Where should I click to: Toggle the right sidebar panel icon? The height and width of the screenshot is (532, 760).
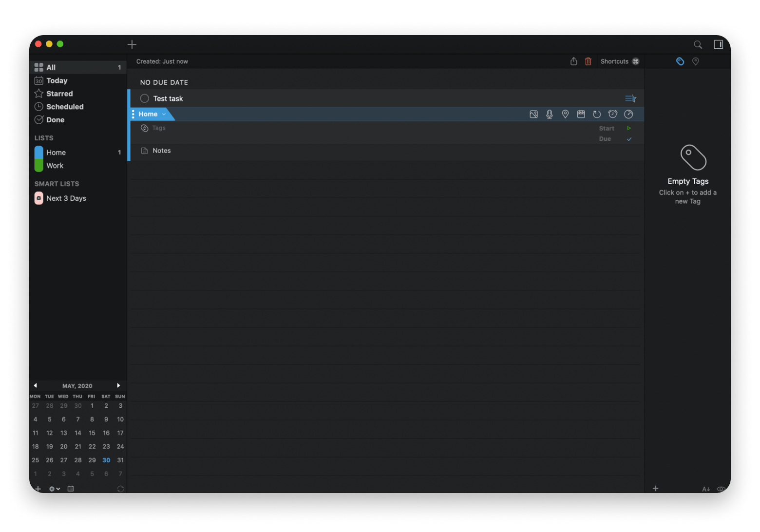[x=718, y=45]
